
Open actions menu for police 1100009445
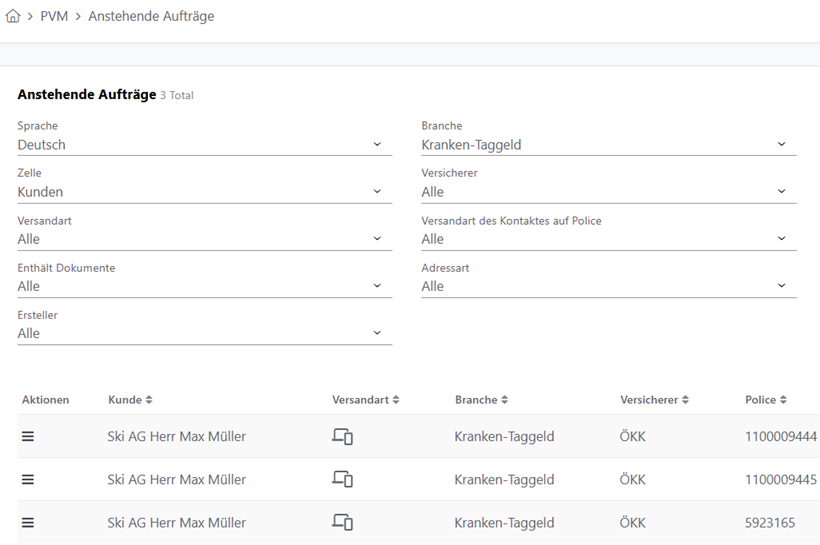(28, 480)
